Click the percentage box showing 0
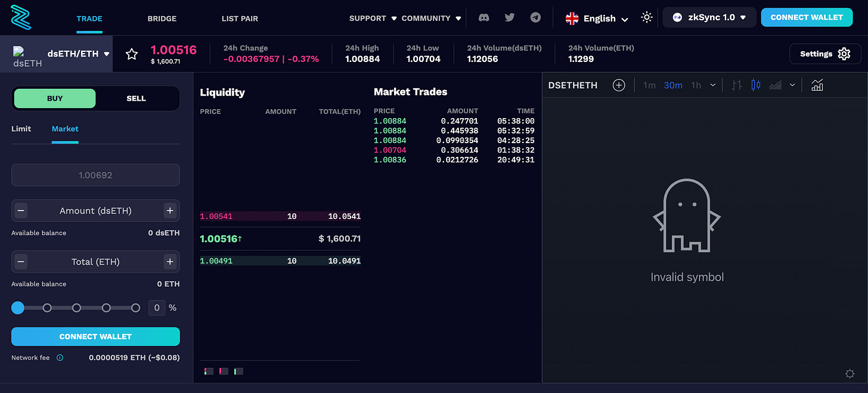868x393 pixels. [157, 308]
